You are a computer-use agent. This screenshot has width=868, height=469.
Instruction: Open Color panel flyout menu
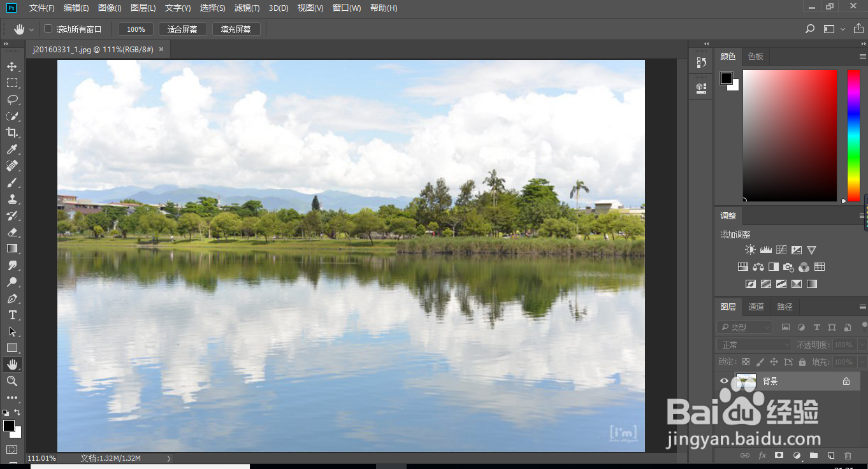coord(862,57)
